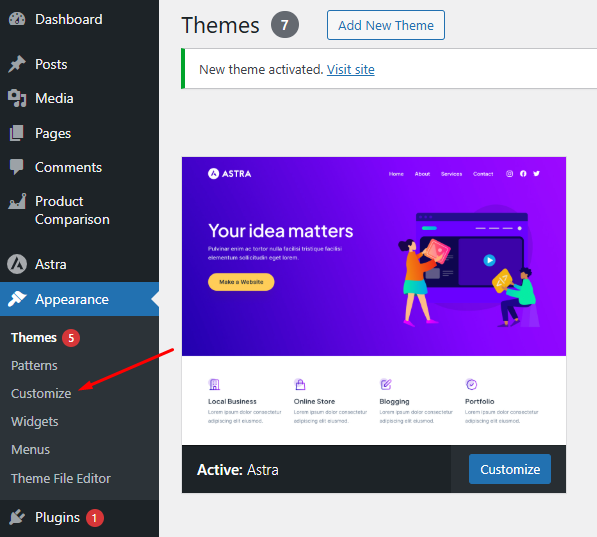Click the Appearance paintbrush icon
Viewport: 597px width, 537px height.
click(17, 299)
